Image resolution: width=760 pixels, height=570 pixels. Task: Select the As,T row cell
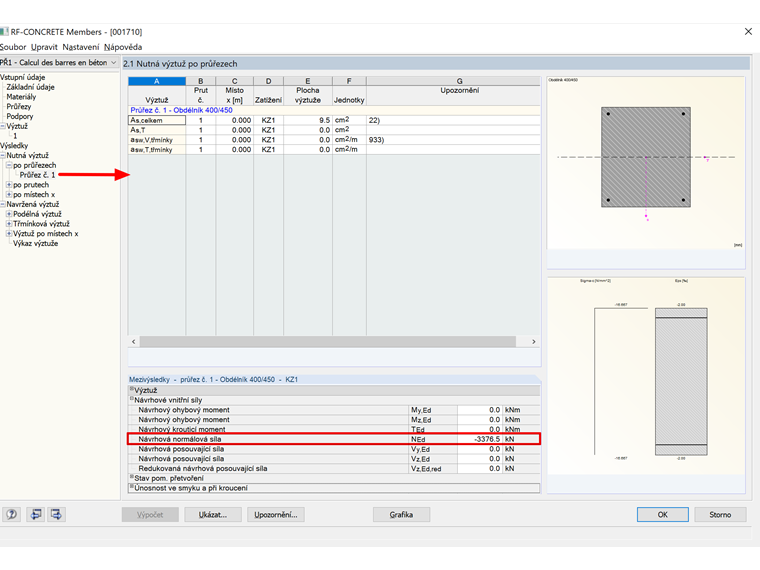[157, 130]
